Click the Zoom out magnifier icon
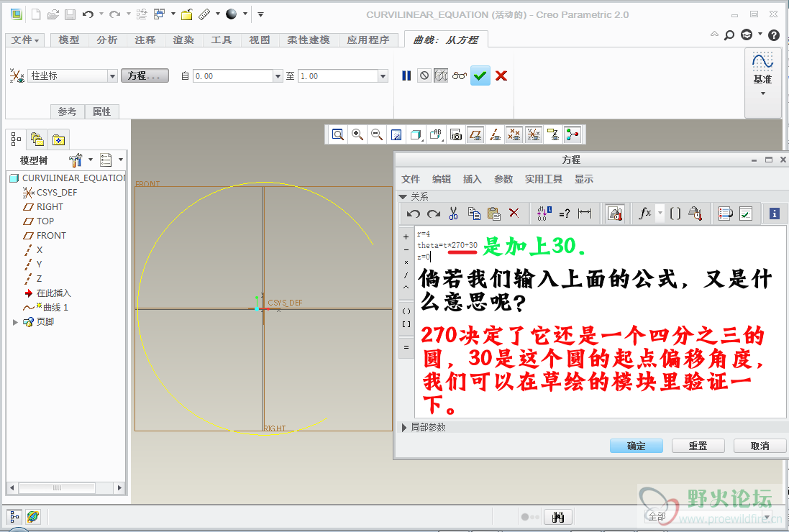 coord(376,134)
